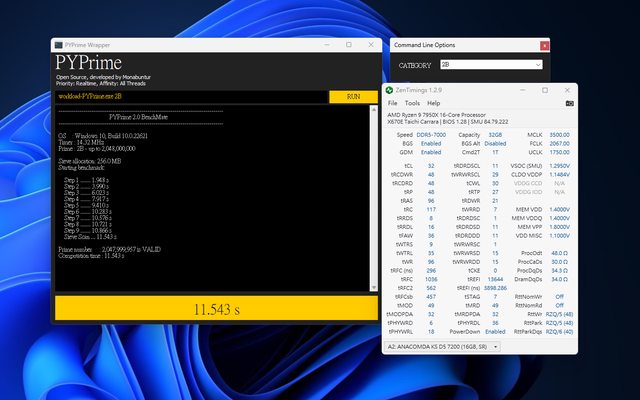Minimize the PYPrime Wrapper window
Viewport: 640px width, 400px height.
tap(324, 45)
